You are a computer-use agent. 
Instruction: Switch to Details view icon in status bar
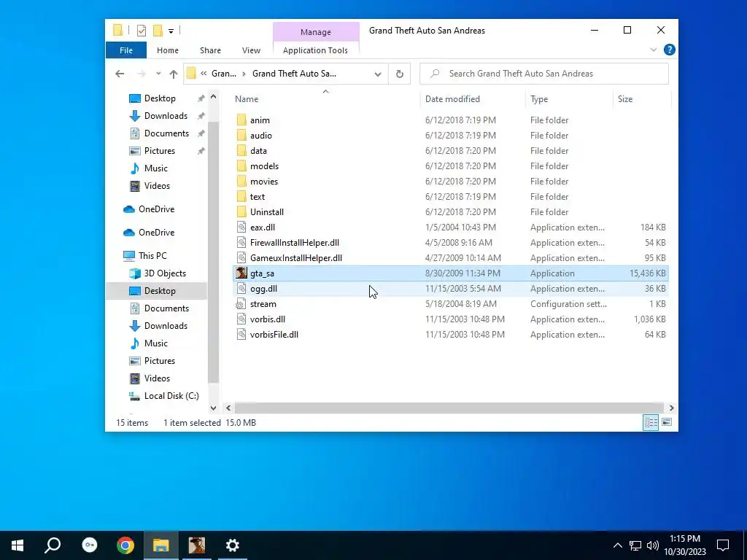651,422
